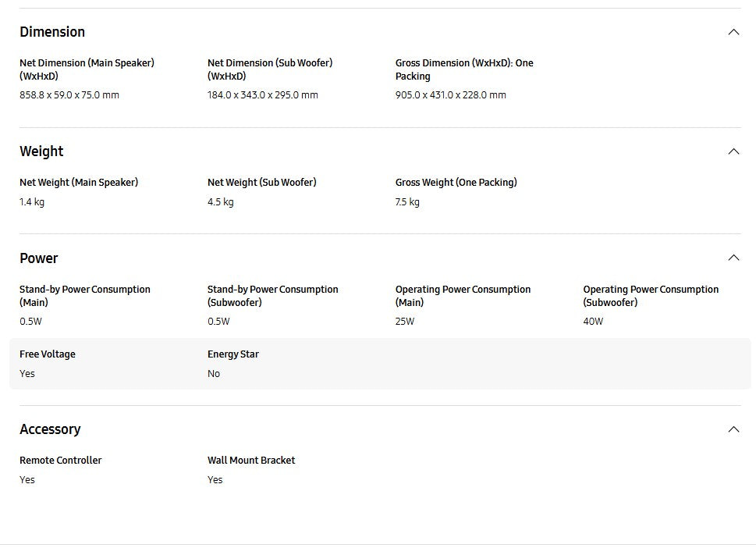Click the Energy Star label
Image resolution: width=756 pixels, height=548 pixels.
233,354
